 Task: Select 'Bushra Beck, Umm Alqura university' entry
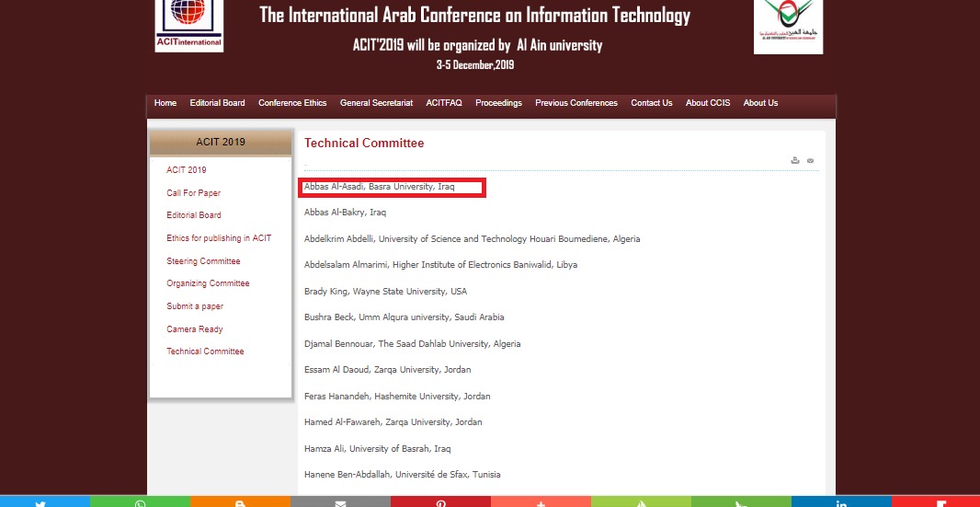405,317
